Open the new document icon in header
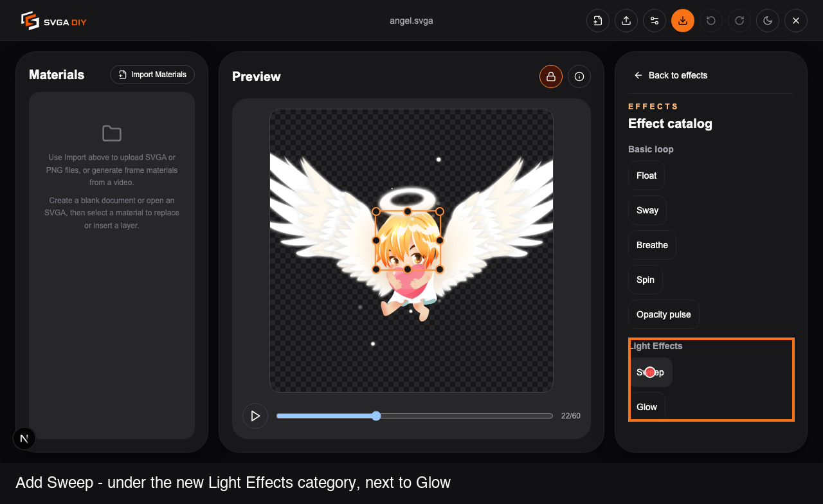Viewport: 823px width, 504px height. point(598,21)
